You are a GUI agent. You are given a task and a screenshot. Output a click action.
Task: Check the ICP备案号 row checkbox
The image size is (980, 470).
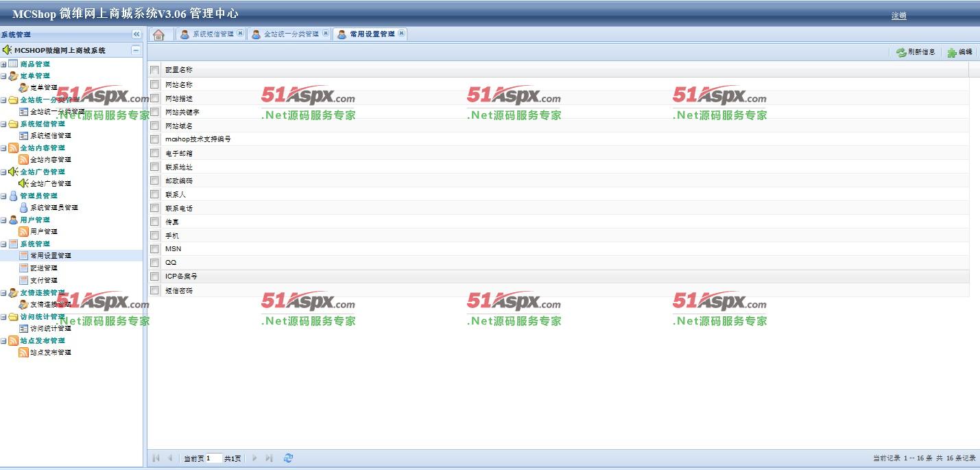coord(154,277)
